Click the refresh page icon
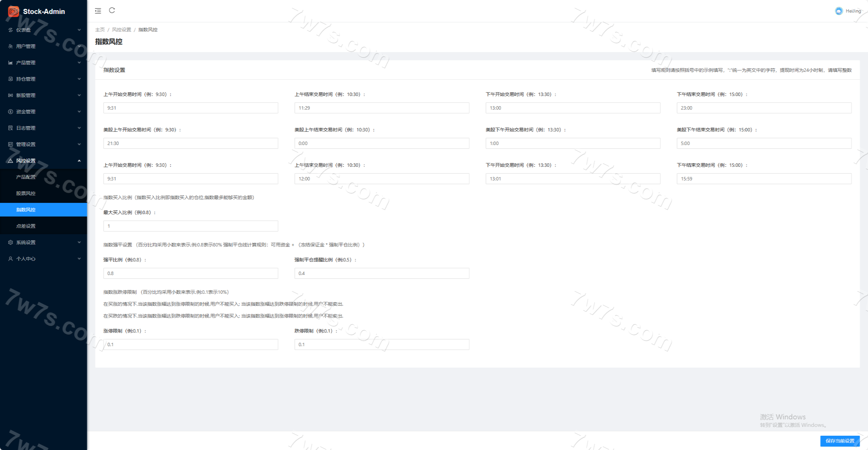 pos(112,11)
